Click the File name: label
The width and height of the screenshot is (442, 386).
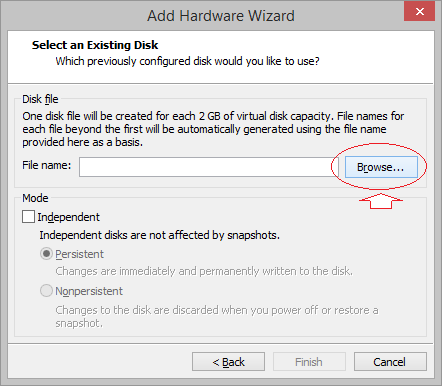pyautogui.click(x=47, y=165)
